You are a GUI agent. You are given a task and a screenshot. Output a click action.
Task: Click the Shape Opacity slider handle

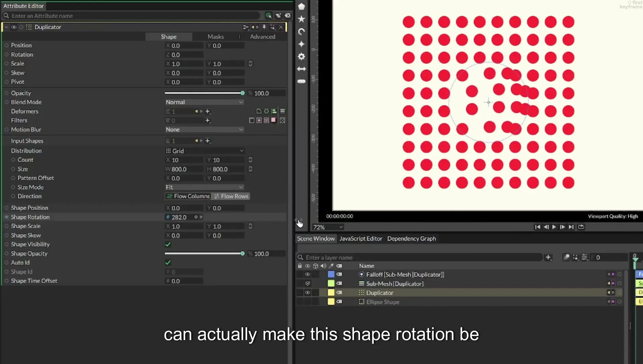click(x=242, y=254)
